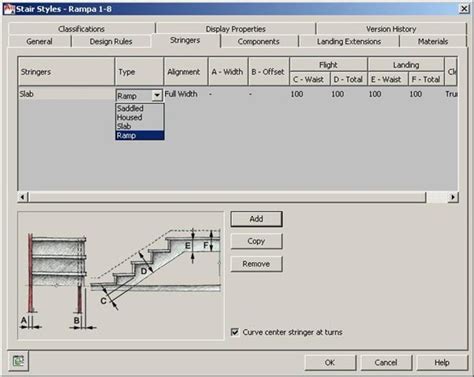
Task: Open the Type dropdown arrow for Ramp
Action: tap(157, 96)
